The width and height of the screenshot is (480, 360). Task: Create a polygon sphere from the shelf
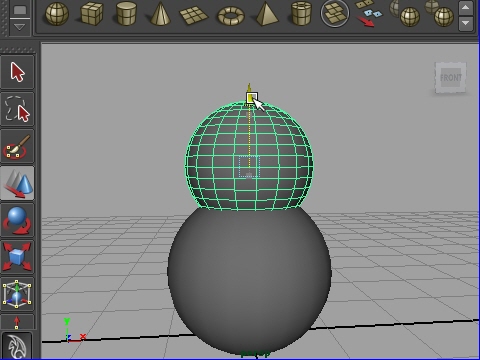(x=57, y=14)
